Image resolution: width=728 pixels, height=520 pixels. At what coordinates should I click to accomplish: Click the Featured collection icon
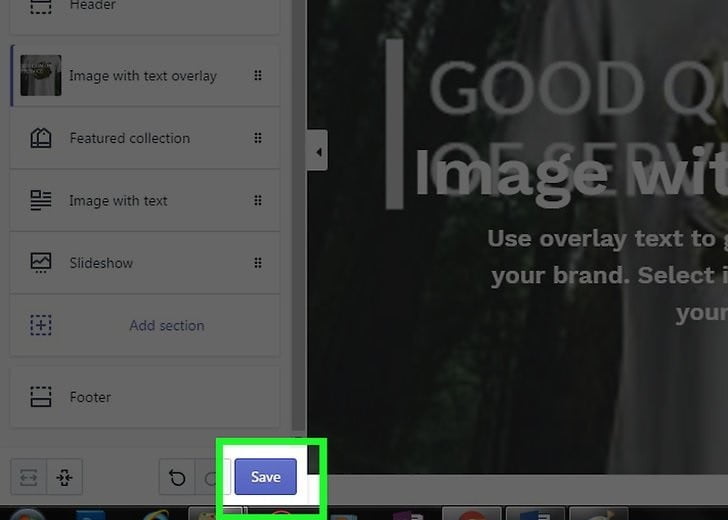pyautogui.click(x=41, y=138)
